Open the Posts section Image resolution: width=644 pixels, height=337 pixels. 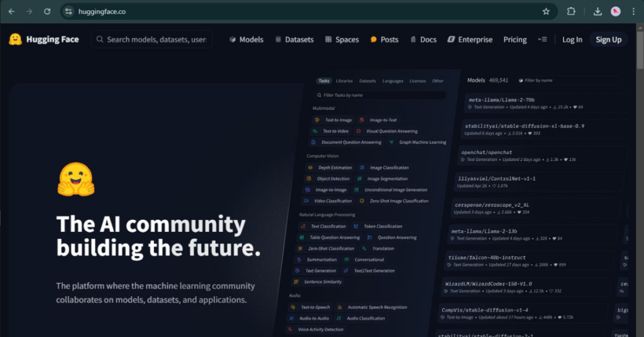coord(384,40)
